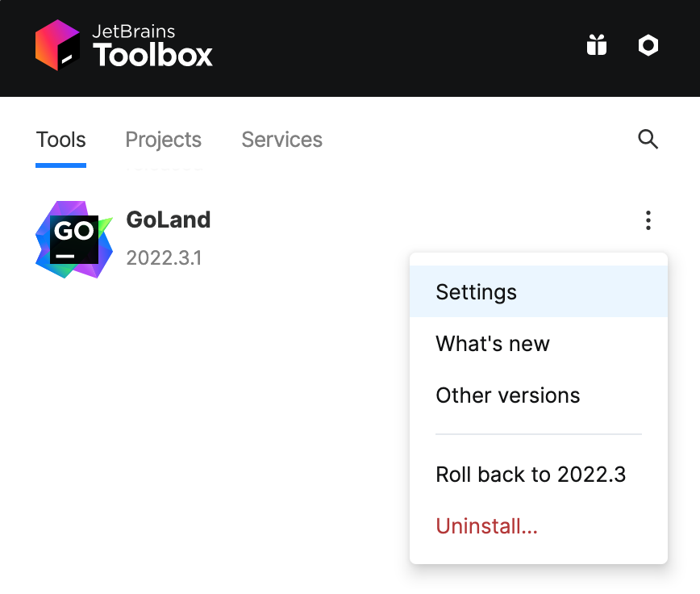The height and width of the screenshot is (594, 700).
Task: Open Toolbox settings via the hexagon icon
Action: click(x=648, y=46)
